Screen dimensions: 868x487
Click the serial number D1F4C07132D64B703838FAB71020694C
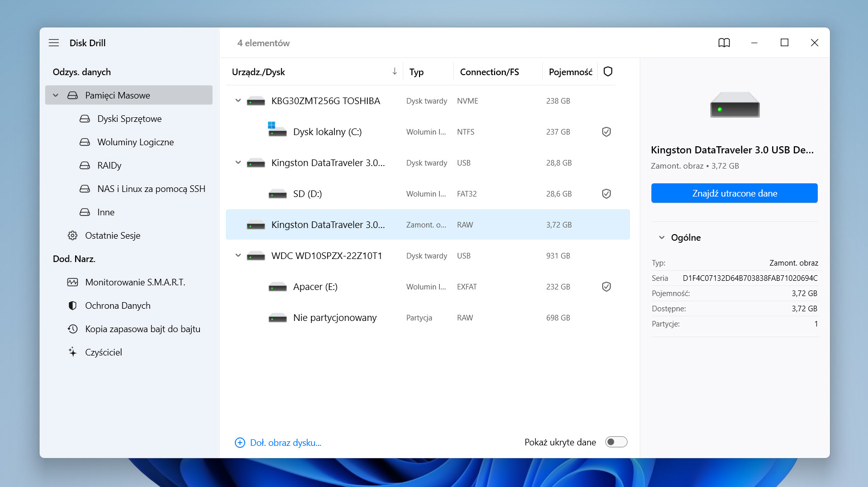point(750,278)
